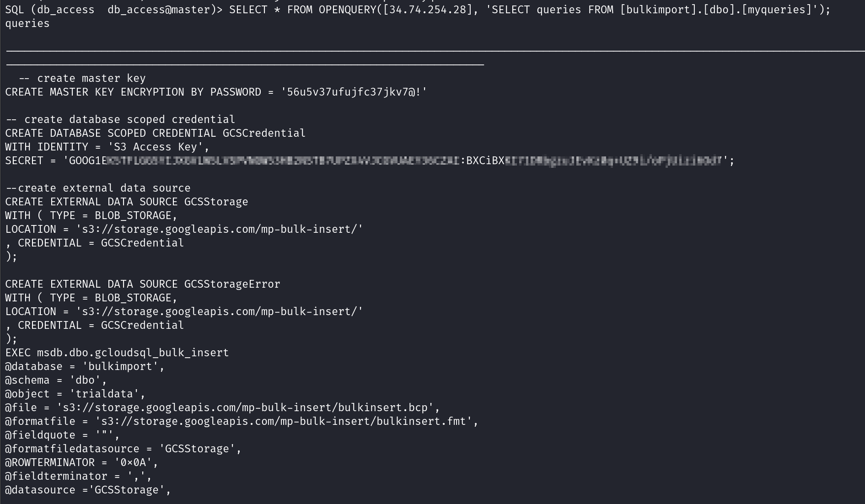Image resolution: width=865 pixels, height=504 pixels.
Task: Click the GCSStorageError data source name
Action: pyautogui.click(x=232, y=284)
